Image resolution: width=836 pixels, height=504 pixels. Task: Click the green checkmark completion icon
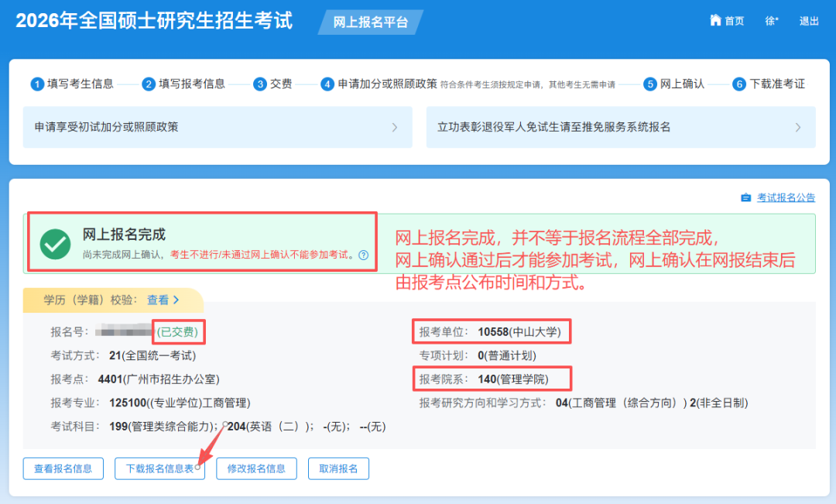(56, 243)
